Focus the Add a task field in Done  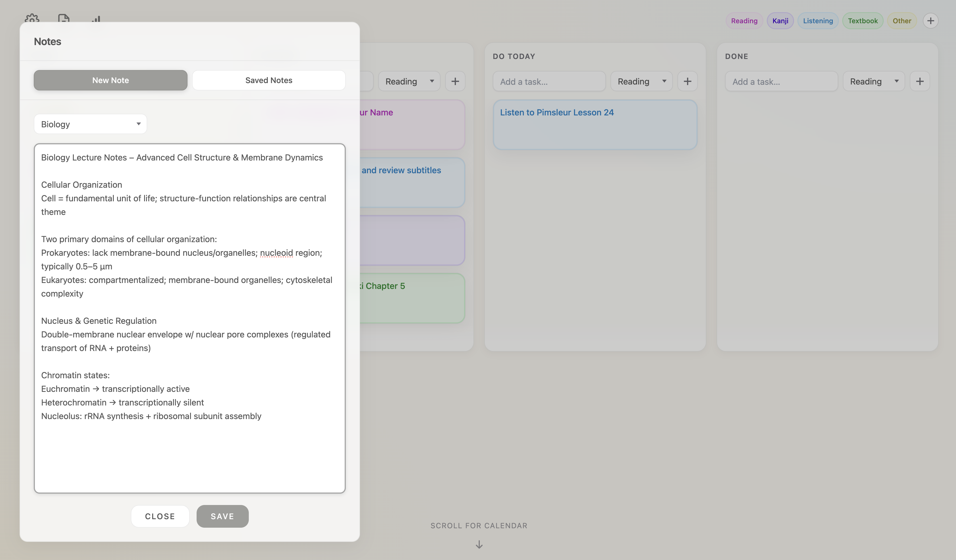[782, 81]
